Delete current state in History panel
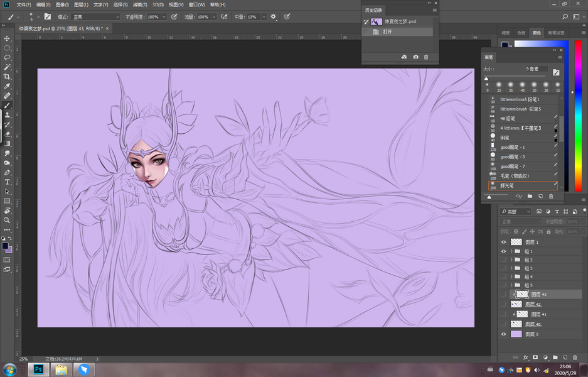Screen dimensions: 588x377 pyautogui.click(x=426, y=57)
